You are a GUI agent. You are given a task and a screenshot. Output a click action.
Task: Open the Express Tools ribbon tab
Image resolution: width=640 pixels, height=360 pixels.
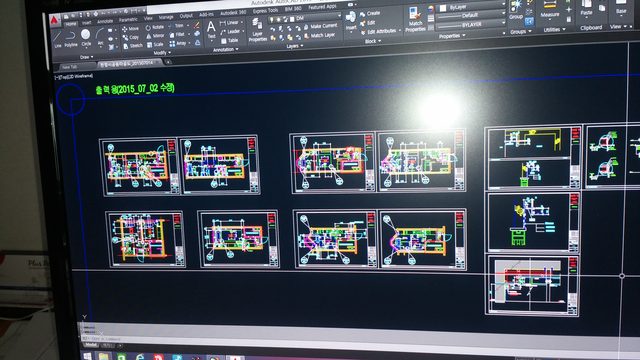[x=265, y=11]
